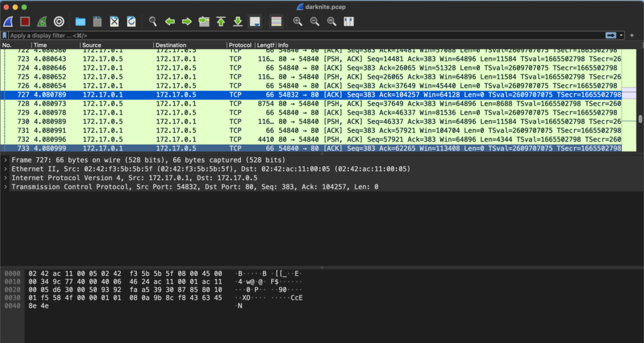Toggle packet list colorization
The image size is (644, 343).
[x=276, y=21]
